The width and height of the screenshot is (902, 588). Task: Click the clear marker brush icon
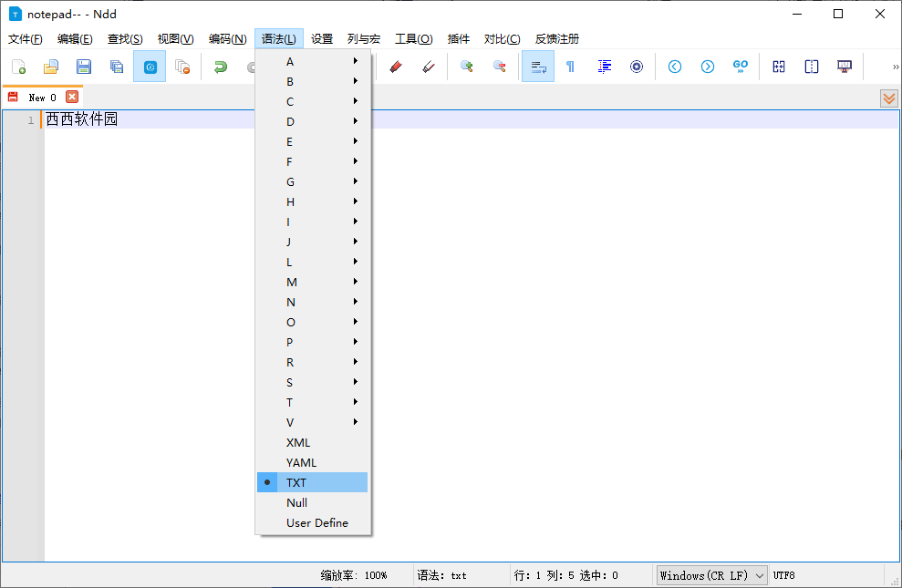pos(428,67)
